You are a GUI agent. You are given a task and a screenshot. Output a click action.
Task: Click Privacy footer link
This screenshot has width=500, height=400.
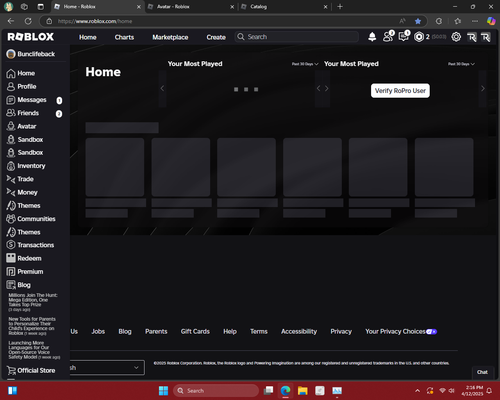(341, 332)
